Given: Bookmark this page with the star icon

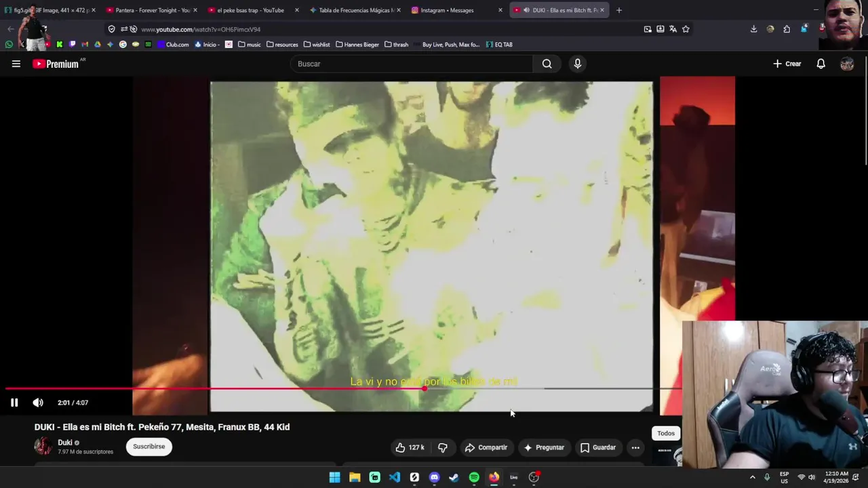Looking at the screenshot, I should [x=686, y=29].
